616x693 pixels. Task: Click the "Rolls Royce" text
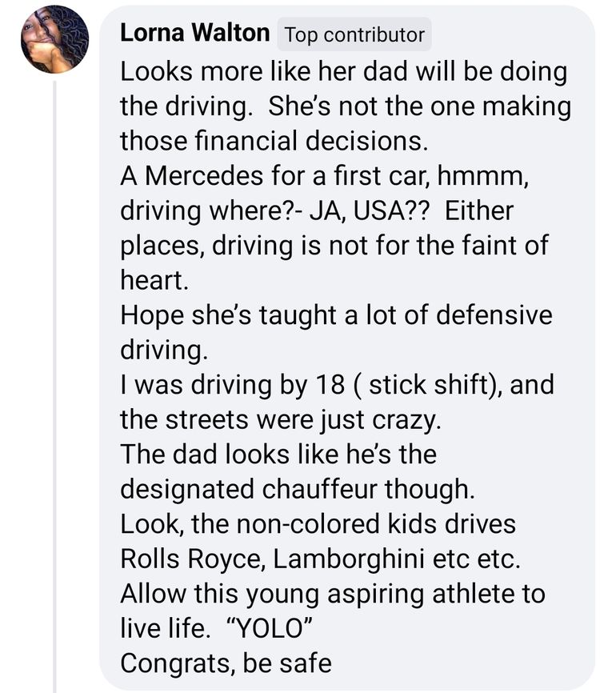point(193,559)
